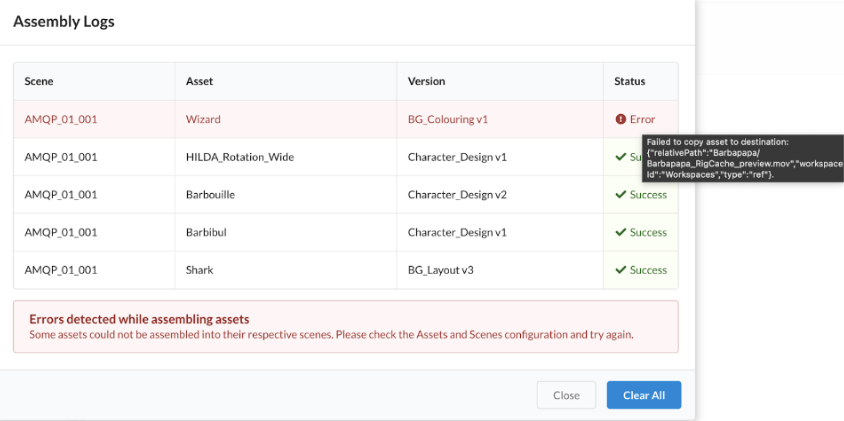Click the scene name in the HILDA_Rotation_Wide row
Screen dimensions: 844x421
point(61,157)
